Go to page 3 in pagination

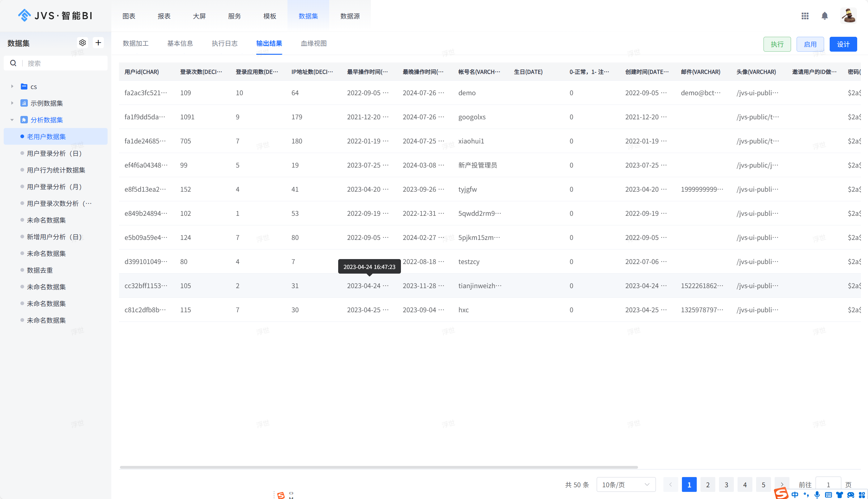(x=726, y=484)
